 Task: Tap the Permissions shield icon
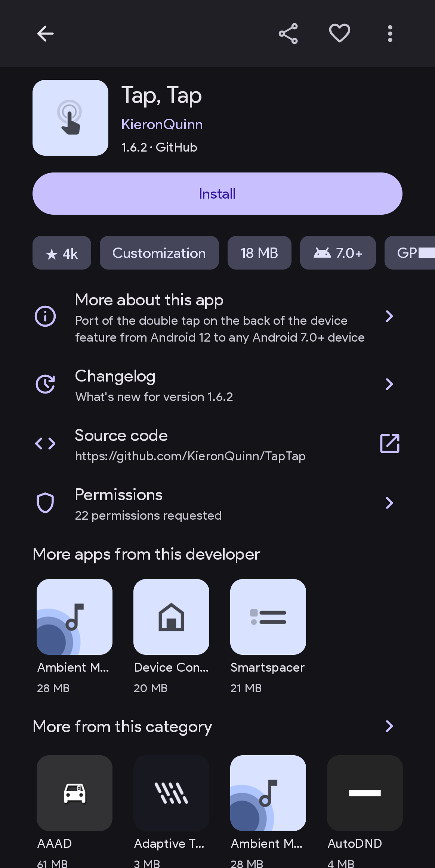click(x=45, y=503)
